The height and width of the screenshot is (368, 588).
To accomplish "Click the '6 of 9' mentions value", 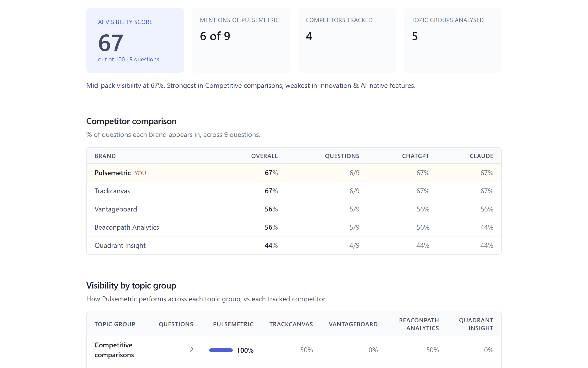I will (x=215, y=36).
